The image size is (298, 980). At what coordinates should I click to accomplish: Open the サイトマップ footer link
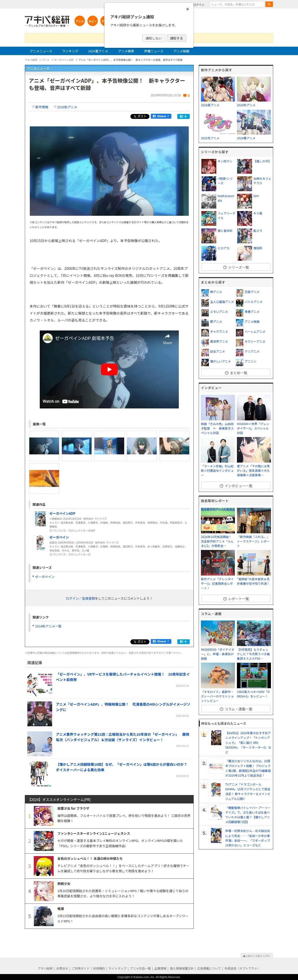click(117, 968)
